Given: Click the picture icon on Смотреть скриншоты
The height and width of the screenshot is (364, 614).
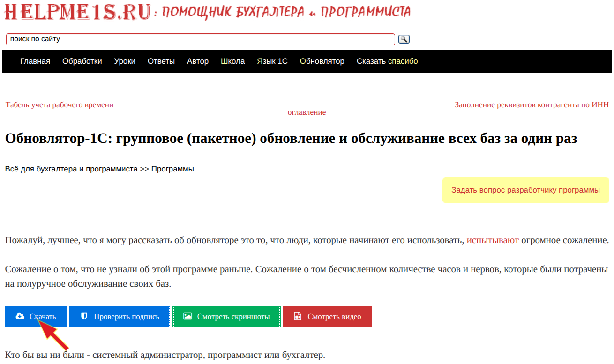Looking at the screenshot, I should pos(187,317).
